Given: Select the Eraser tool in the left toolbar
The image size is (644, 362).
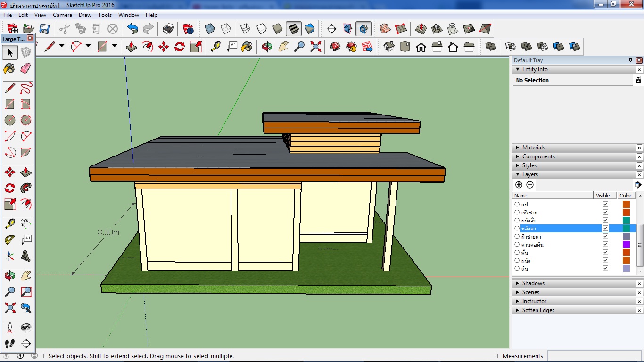Looking at the screenshot, I should pyautogui.click(x=26, y=69).
